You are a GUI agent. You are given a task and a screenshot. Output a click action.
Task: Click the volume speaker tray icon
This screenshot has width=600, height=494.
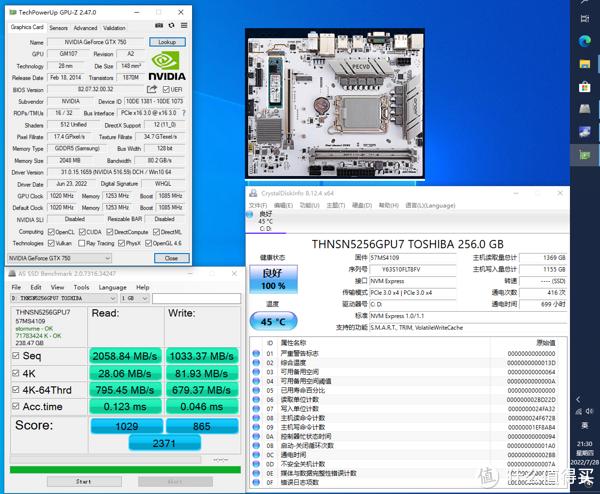[589, 411]
